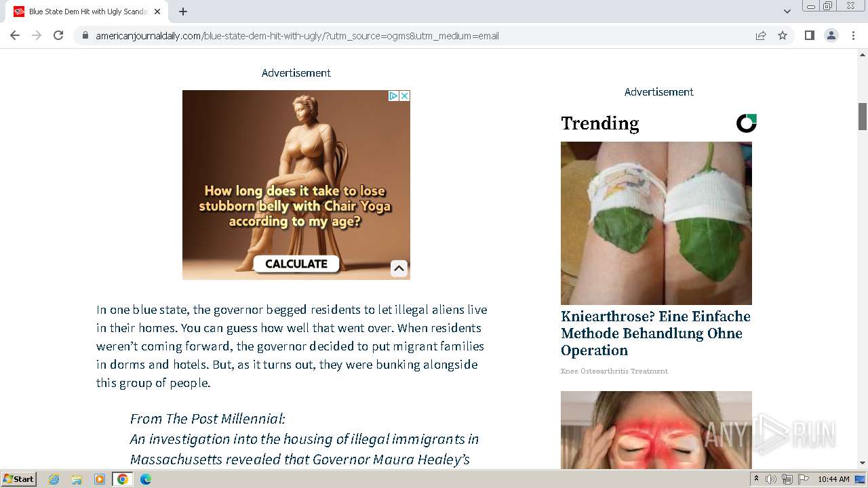868x488 pixels.
Task: Open File Explorer from taskbar
Action: [x=77, y=479]
